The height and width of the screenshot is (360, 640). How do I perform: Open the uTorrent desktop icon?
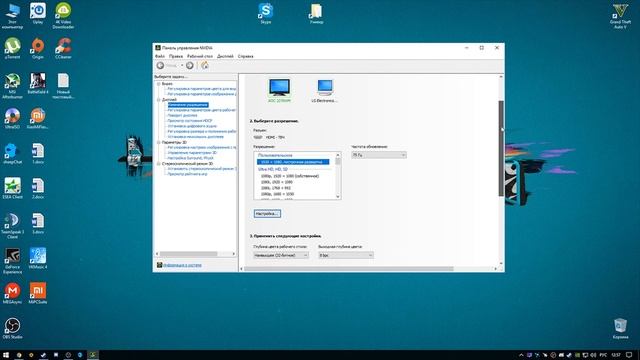tap(12, 48)
